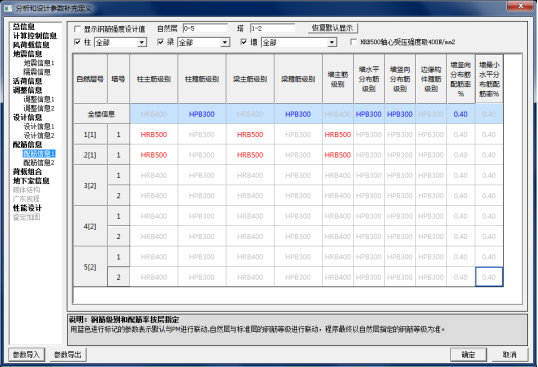Click the 自然层 input field showing 0-5
Image resolution: width=538 pixels, height=367 pixels.
pos(205,28)
